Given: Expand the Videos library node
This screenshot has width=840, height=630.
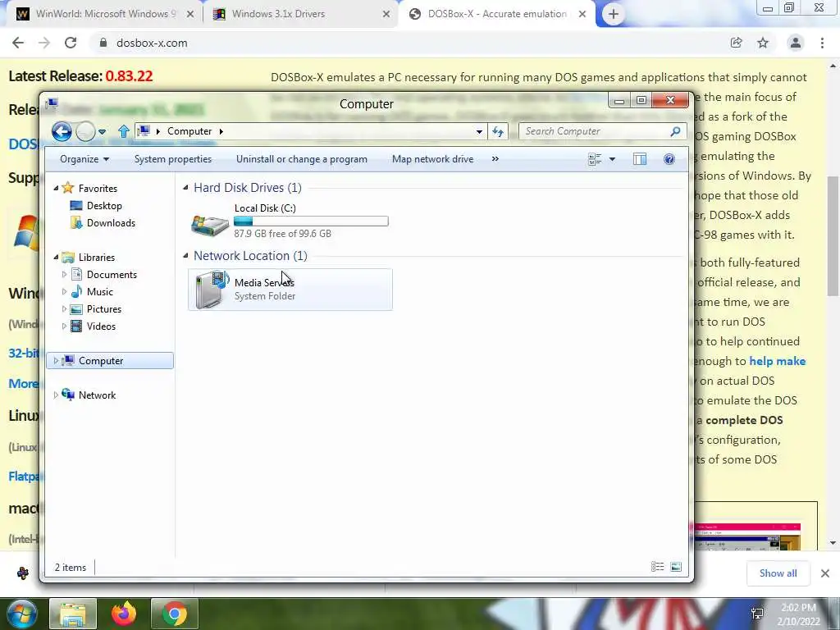Looking at the screenshot, I should (64, 326).
